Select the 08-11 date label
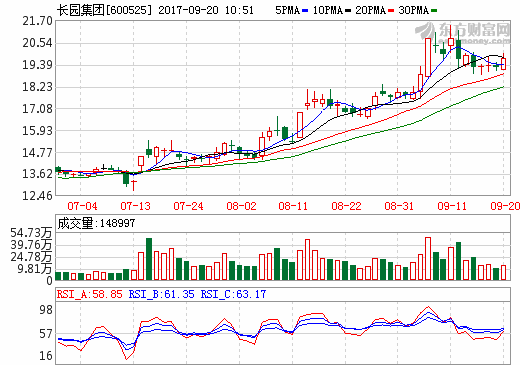The width and height of the screenshot is (520, 365). point(293,206)
